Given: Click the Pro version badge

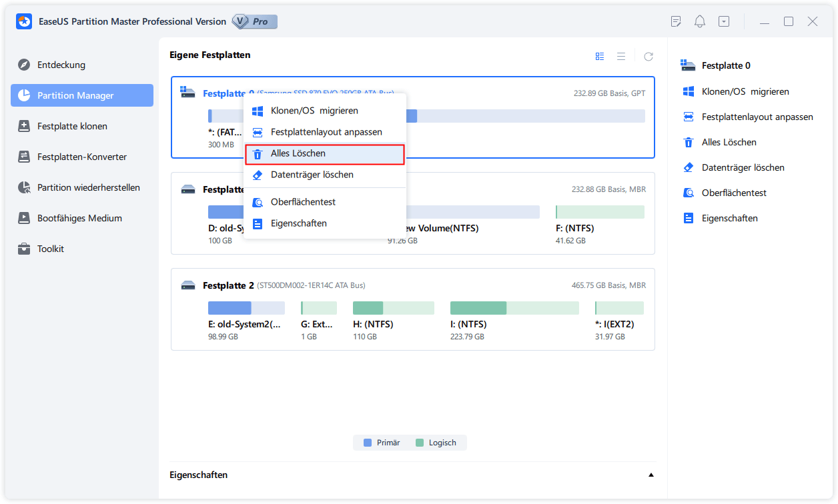Looking at the screenshot, I should point(254,21).
